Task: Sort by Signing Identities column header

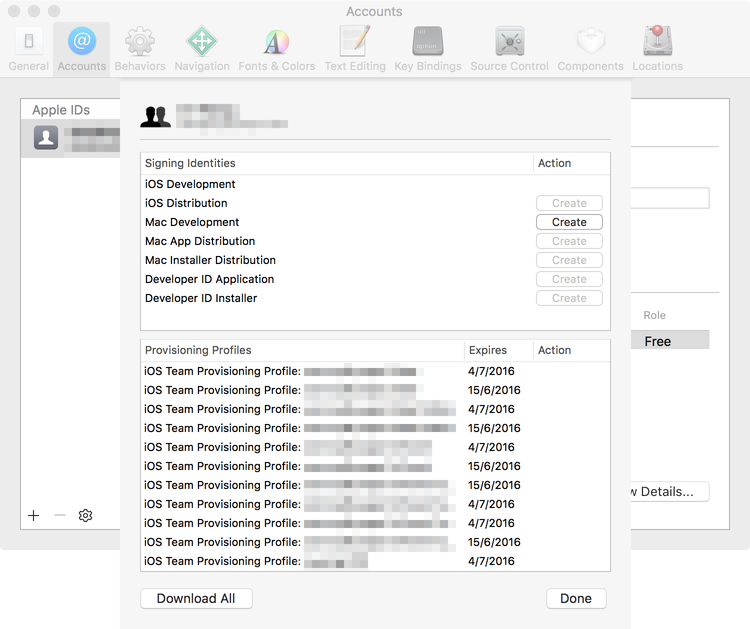Action: tap(337, 163)
